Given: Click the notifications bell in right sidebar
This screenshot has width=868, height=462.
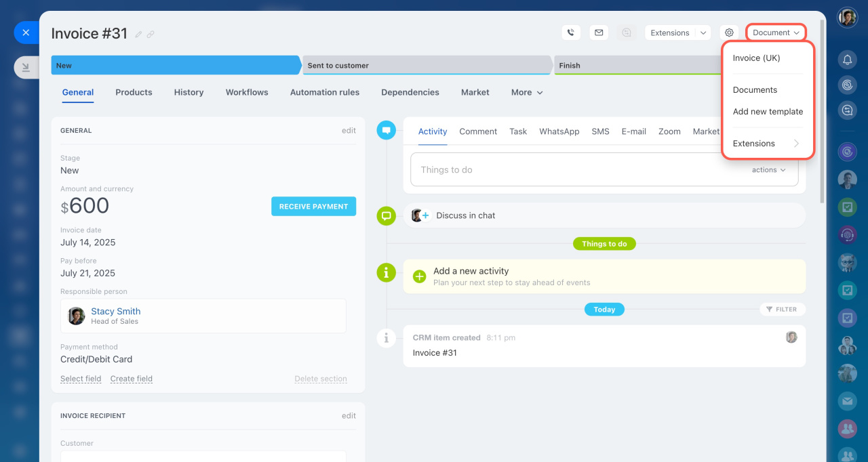Looking at the screenshot, I should click(847, 60).
